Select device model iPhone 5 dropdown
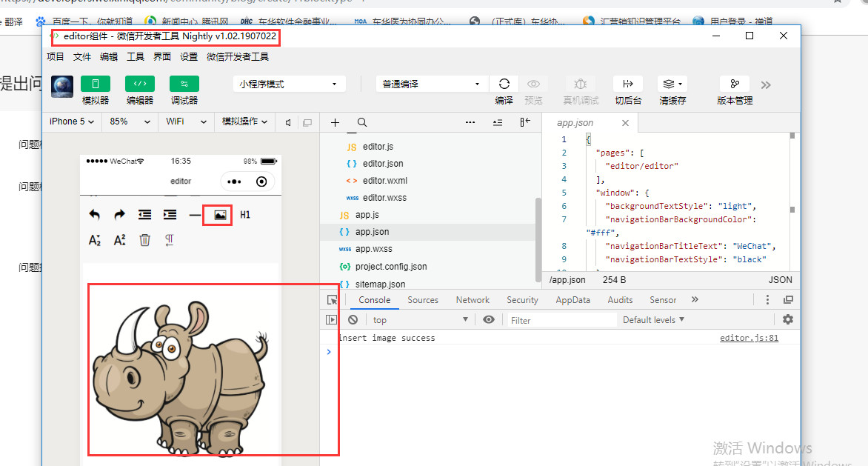 tap(72, 122)
